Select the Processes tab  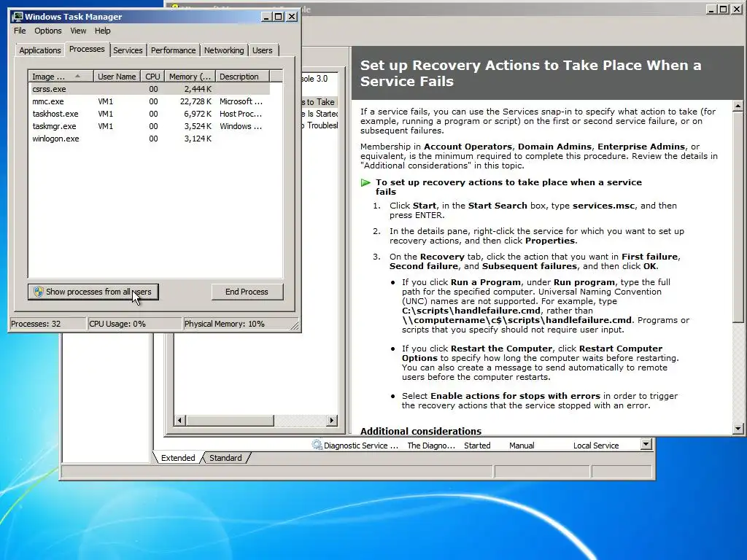pos(87,49)
